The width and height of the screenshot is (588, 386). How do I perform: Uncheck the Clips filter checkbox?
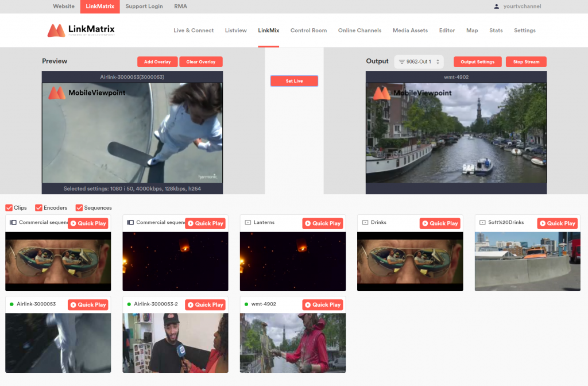click(9, 208)
